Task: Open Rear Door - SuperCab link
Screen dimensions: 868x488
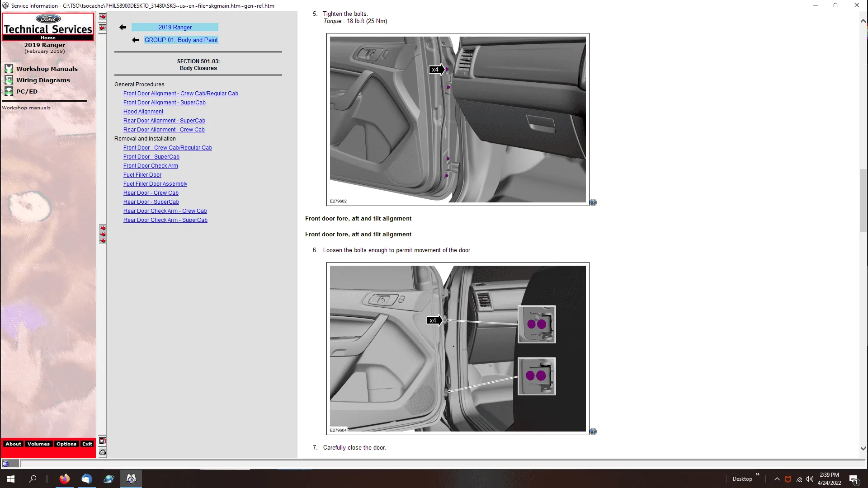Action: coord(151,202)
